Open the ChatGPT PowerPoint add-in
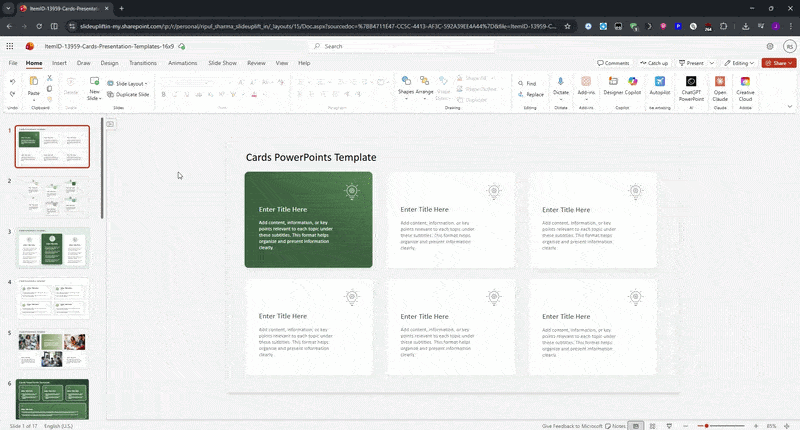The height and width of the screenshot is (430, 800). tap(691, 82)
